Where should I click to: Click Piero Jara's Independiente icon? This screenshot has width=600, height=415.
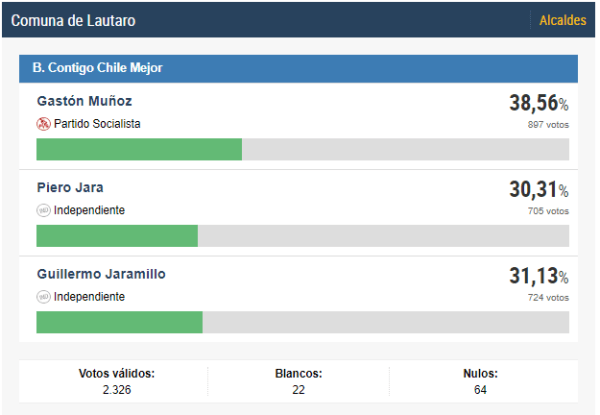point(43,210)
